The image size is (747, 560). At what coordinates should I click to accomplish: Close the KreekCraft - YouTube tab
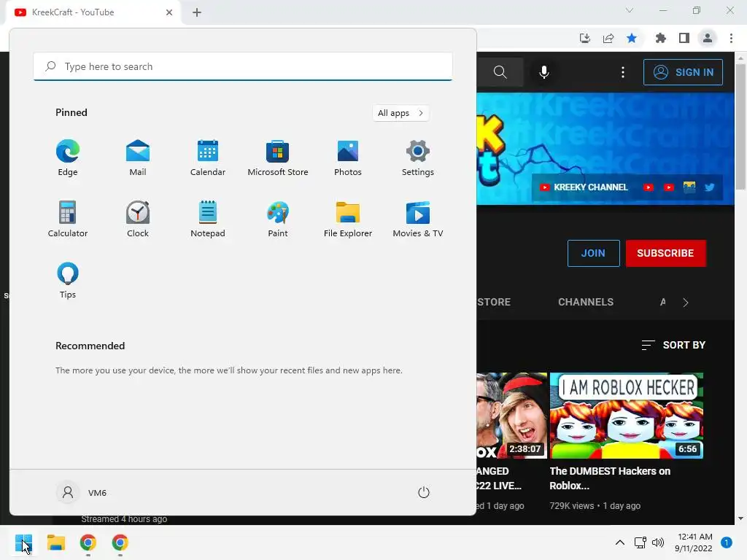pyautogui.click(x=169, y=12)
